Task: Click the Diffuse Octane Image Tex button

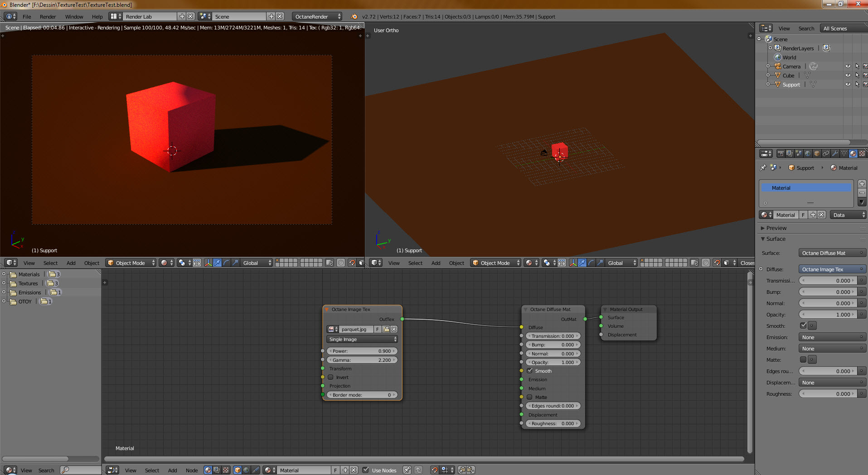Action: (832, 269)
